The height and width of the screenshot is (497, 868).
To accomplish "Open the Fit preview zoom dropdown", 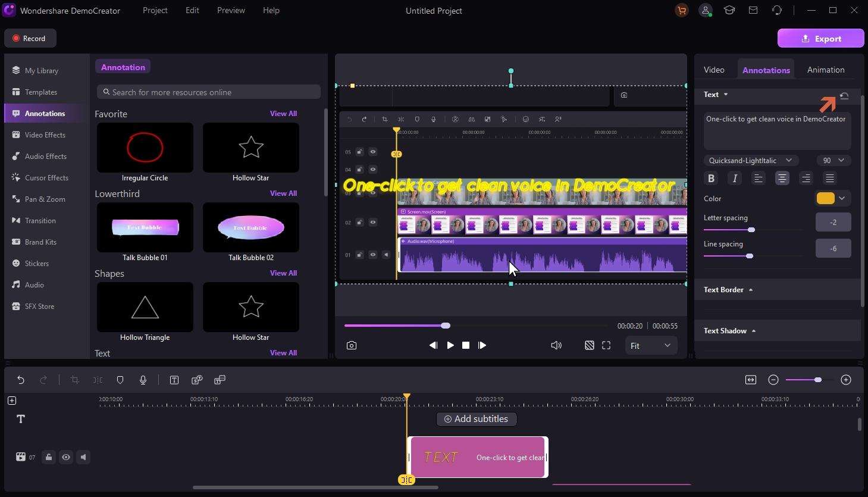I will click(651, 345).
